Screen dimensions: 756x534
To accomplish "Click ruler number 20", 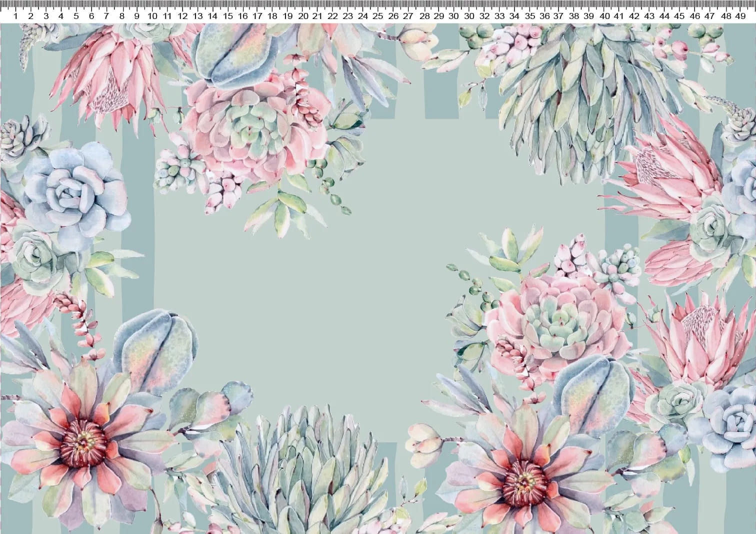I will pyautogui.click(x=303, y=16).
